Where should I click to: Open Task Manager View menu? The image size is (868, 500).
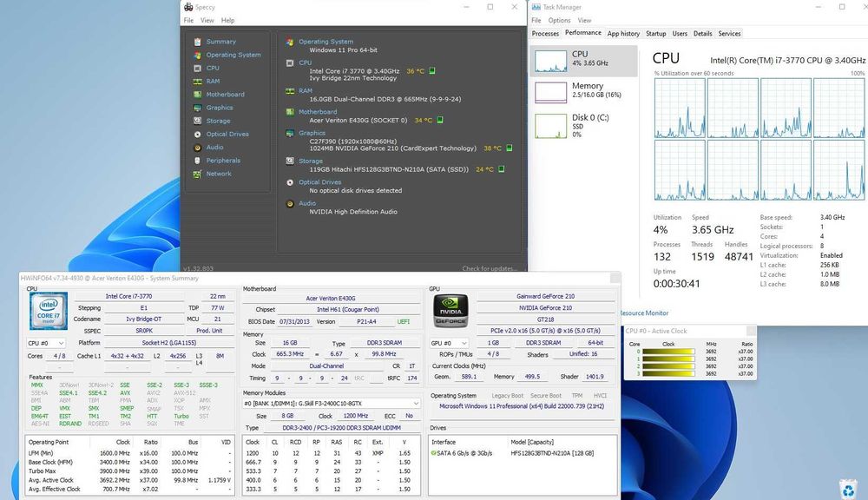pyautogui.click(x=584, y=21)
